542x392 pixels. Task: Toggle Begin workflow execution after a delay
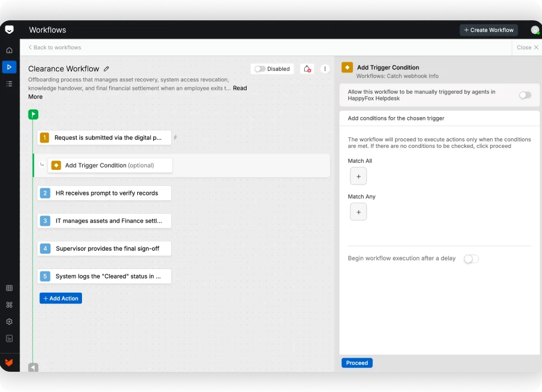471,259
